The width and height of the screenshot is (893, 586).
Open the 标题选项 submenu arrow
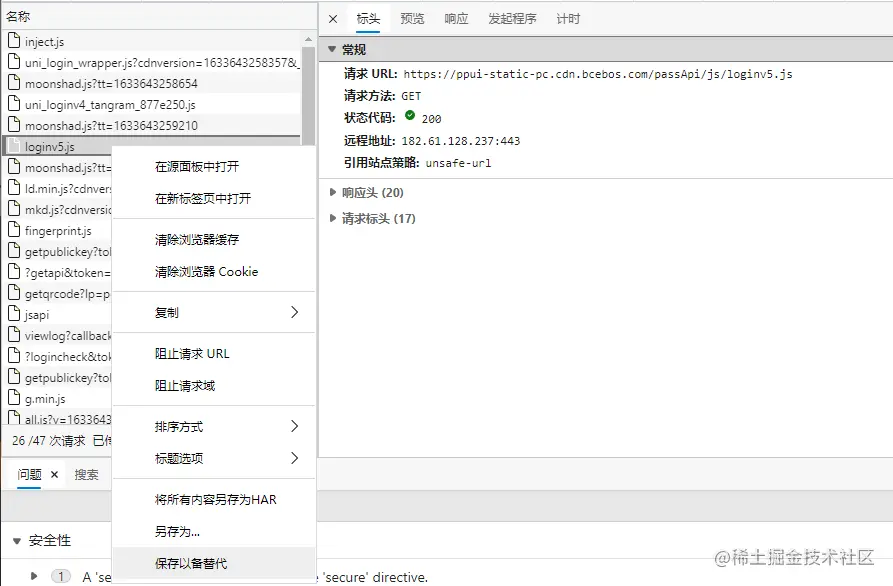click(x=294, y=458)
